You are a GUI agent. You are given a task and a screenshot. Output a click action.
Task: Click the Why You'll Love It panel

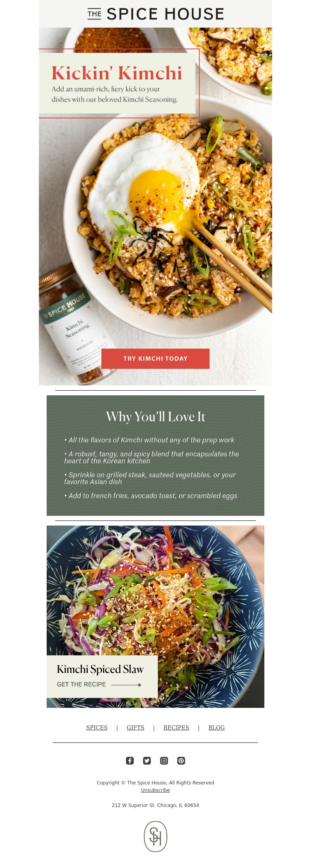click(155, 456)
